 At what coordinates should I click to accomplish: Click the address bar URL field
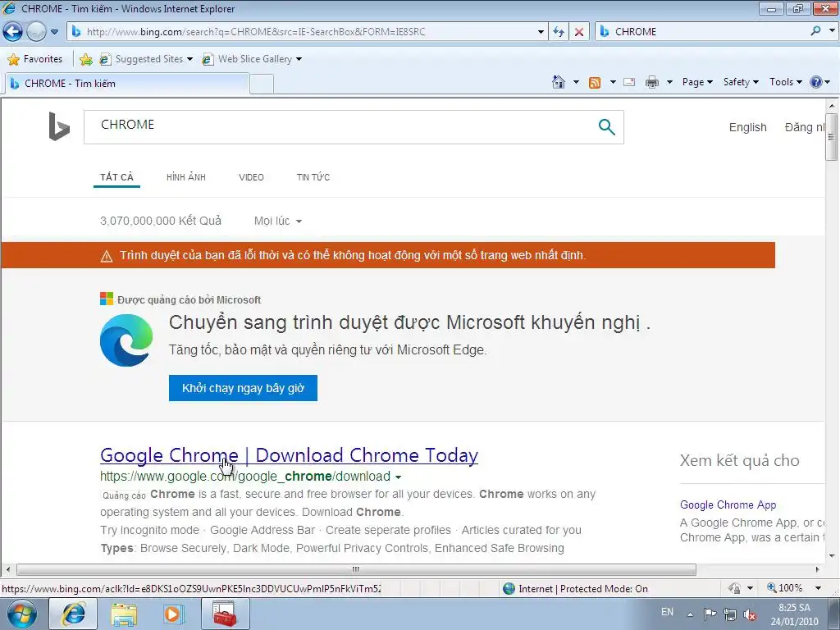tap(302, 32)
